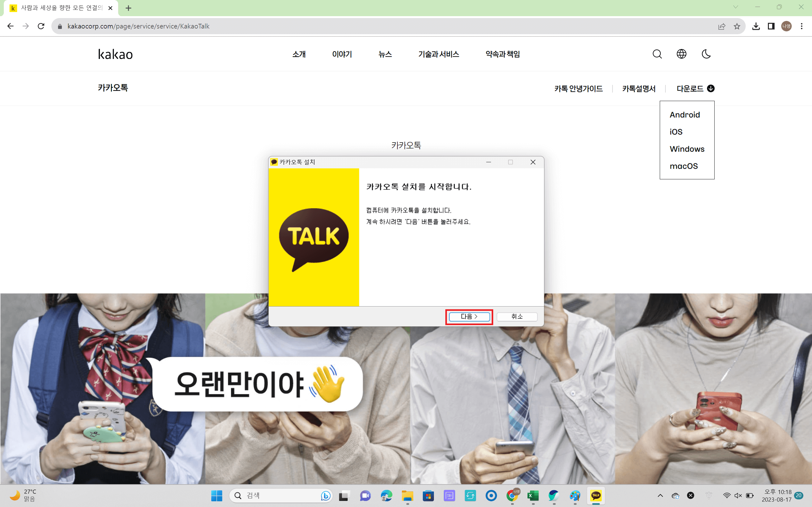Click 취소 to cancel installation
The width and height of the screenshot is (812, 507).
point(517,317)
